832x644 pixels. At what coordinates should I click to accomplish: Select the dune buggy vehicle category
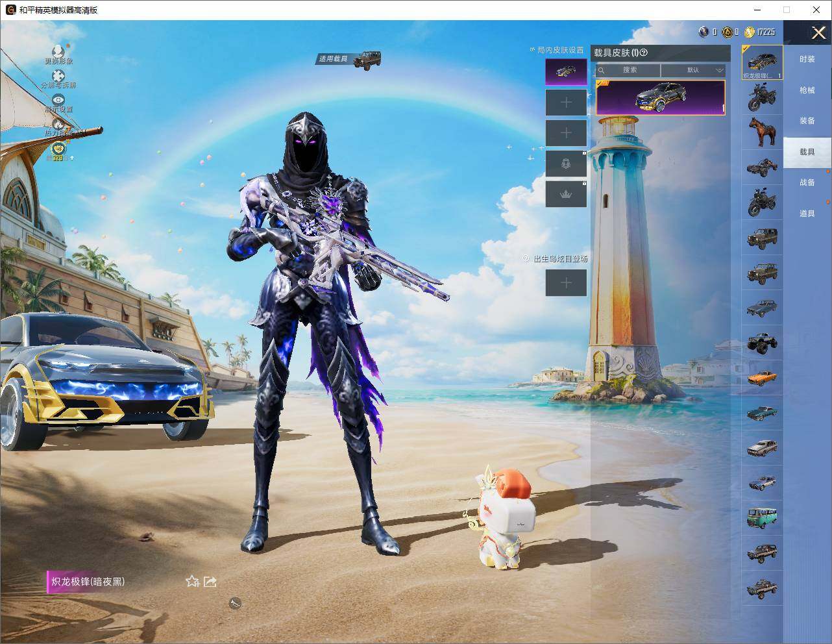[763, 167]
